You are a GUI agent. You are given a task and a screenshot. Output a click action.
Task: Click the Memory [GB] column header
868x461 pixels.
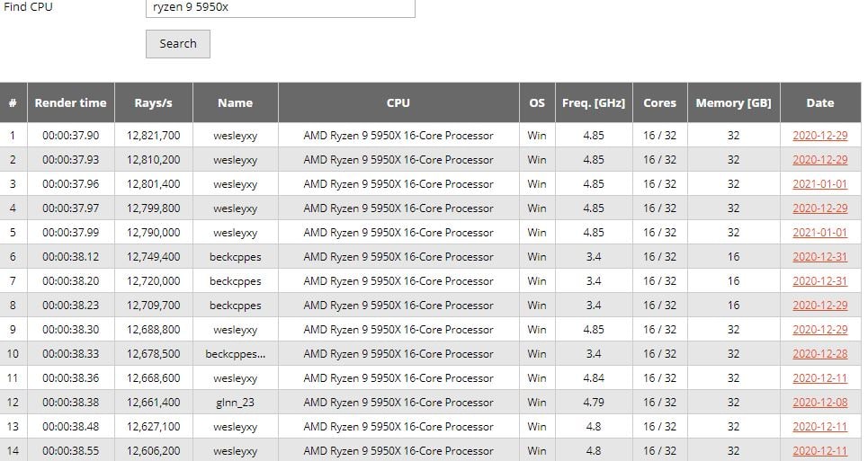733,102
